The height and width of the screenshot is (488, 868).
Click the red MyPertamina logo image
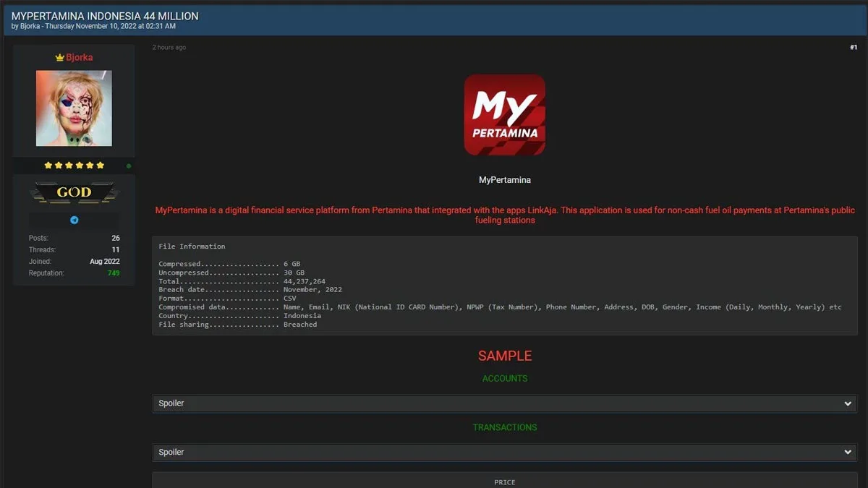coord(504,115)
